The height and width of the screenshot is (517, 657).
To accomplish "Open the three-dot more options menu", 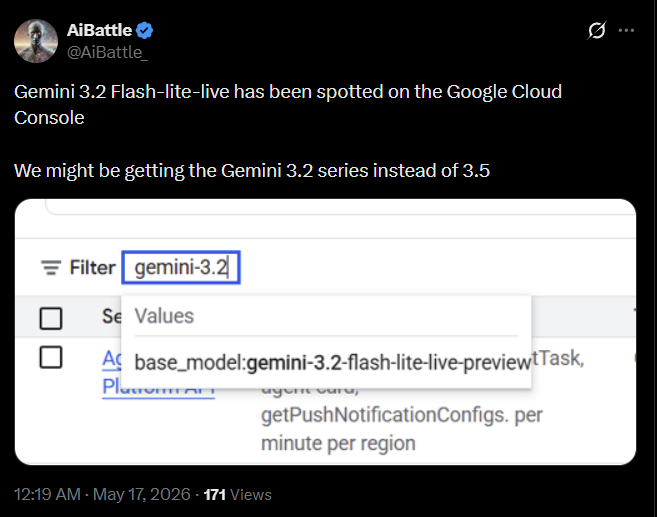I will (x=626, y=30).
